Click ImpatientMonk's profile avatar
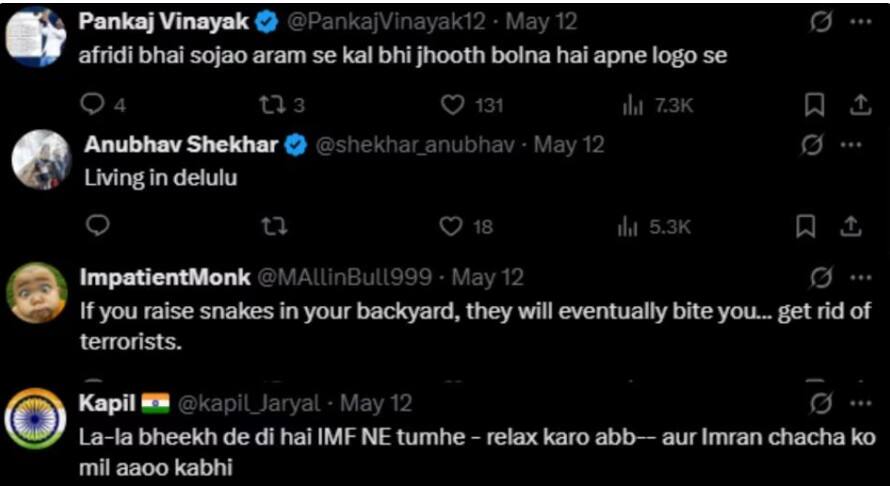The width and height of the screenshot is (890, 486). click(x=35, y=292)
